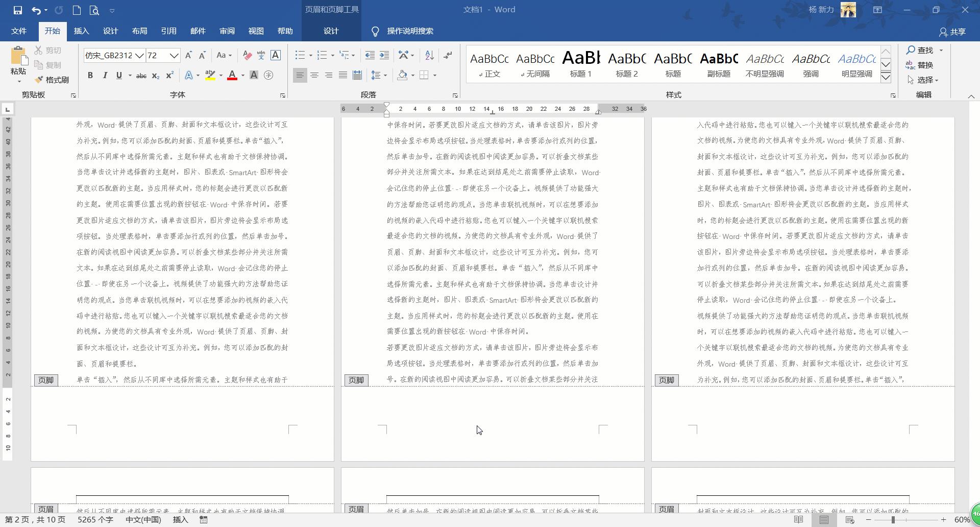Viewport: 980px width, 527px height.
Task: Click the Sort icon in the paragraph group
Action: 428,55
